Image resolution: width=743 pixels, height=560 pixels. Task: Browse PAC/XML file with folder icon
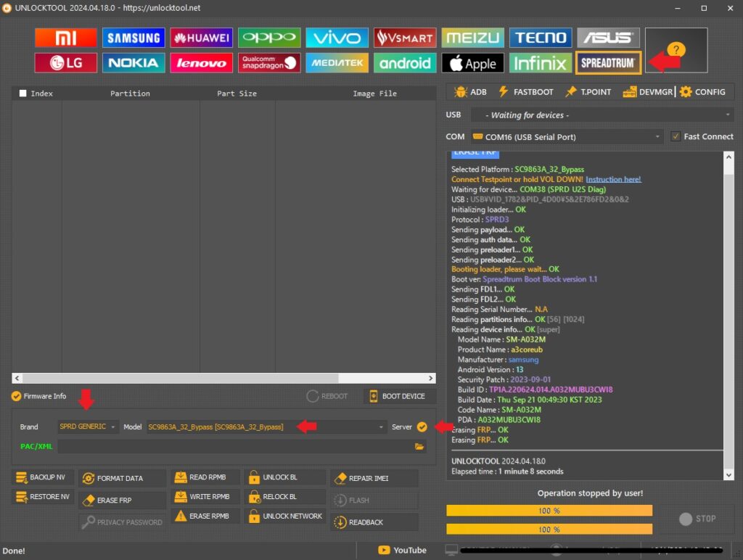click(x=419, y=447)
